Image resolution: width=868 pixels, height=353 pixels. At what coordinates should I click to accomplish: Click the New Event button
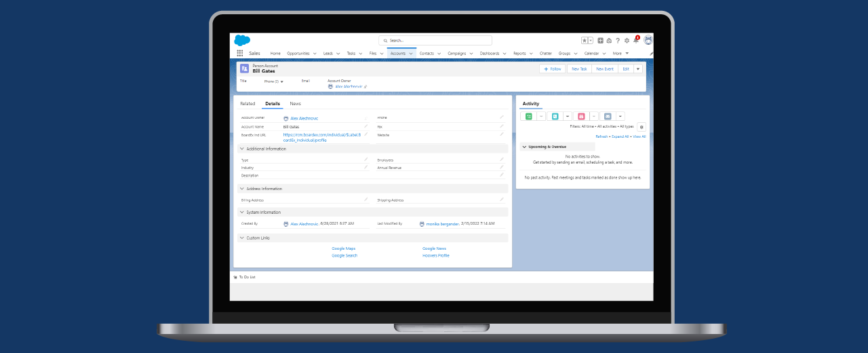605,69
